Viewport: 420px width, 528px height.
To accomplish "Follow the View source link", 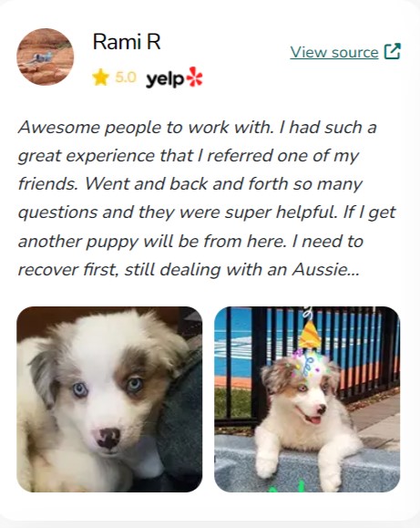I will click(334, 52).
